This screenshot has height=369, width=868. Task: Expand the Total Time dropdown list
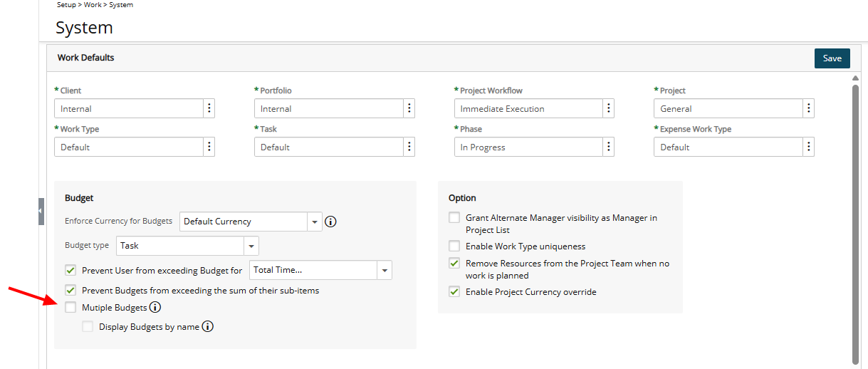coord(385,270)
